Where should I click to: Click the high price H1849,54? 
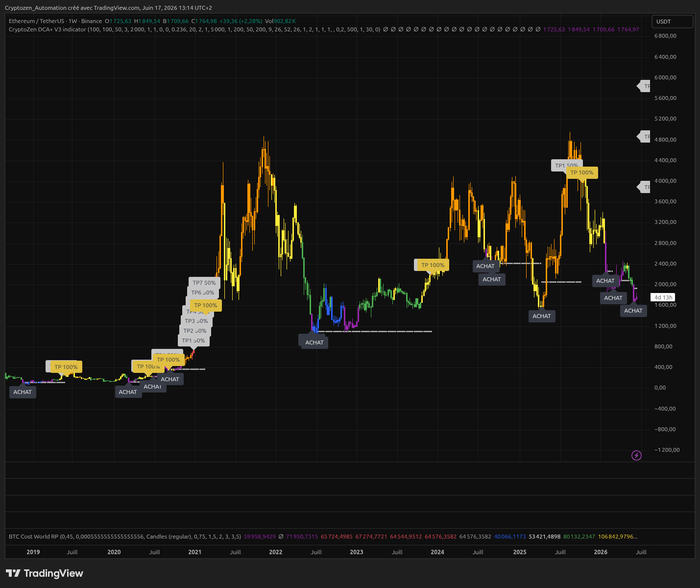click(x=147, y=21)
